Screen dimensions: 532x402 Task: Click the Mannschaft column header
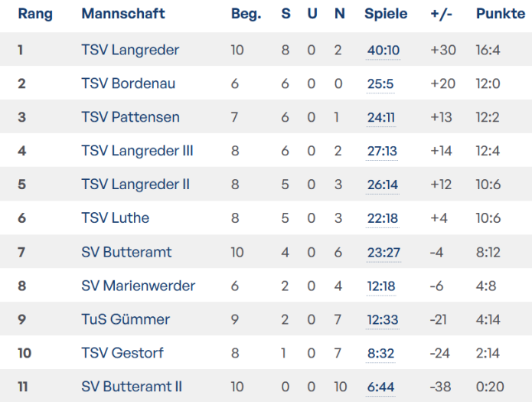(122, 14)
